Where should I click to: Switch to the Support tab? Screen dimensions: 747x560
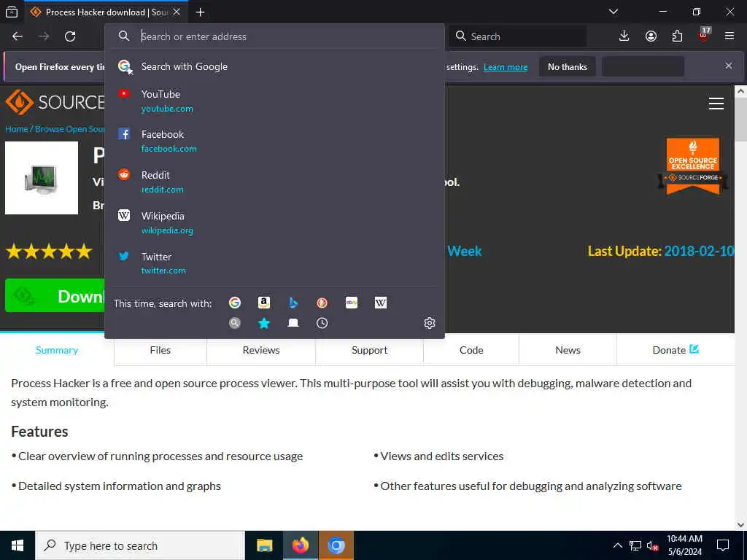(x=369, y=350)
